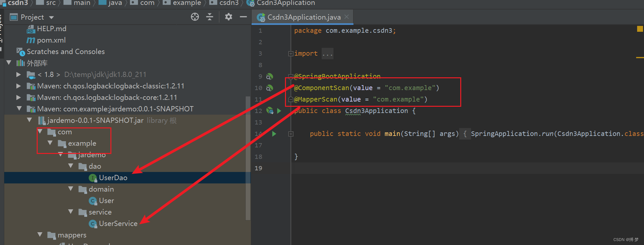Close the Csdn3Application.java tab
644x245 pixels.
(347, 17)
